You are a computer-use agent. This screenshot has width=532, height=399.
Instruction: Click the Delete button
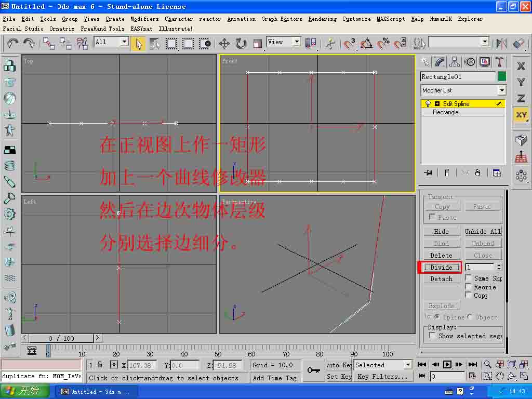click(x=441, y=256)
